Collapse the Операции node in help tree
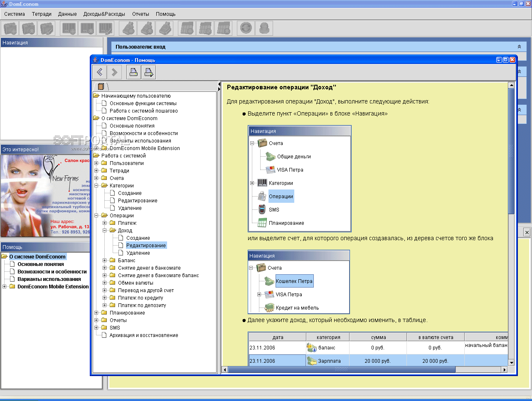The height and width of the screenshot is (401, 532). [96, 216]
